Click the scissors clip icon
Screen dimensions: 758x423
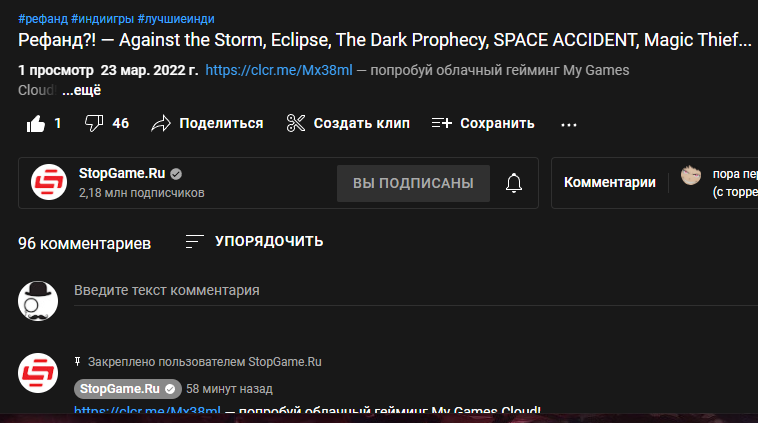point(295,123)
